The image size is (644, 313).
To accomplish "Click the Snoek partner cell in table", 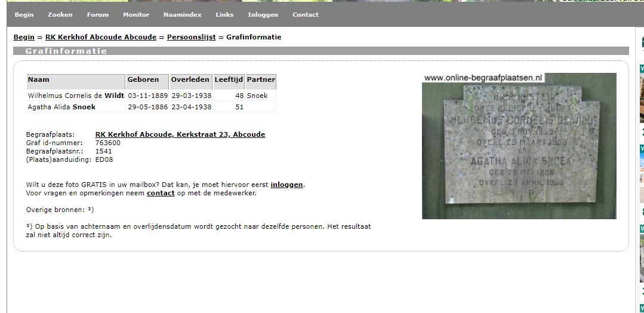I will point(257,96).
